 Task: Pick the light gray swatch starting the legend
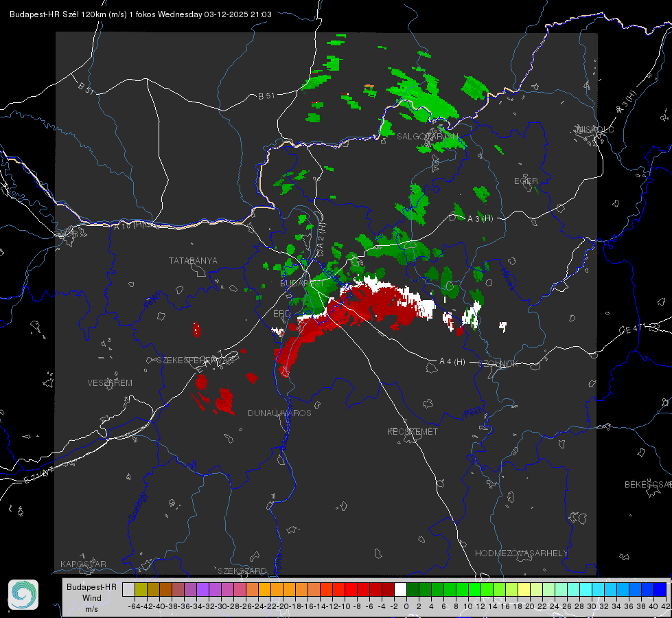tap(128, 589)
